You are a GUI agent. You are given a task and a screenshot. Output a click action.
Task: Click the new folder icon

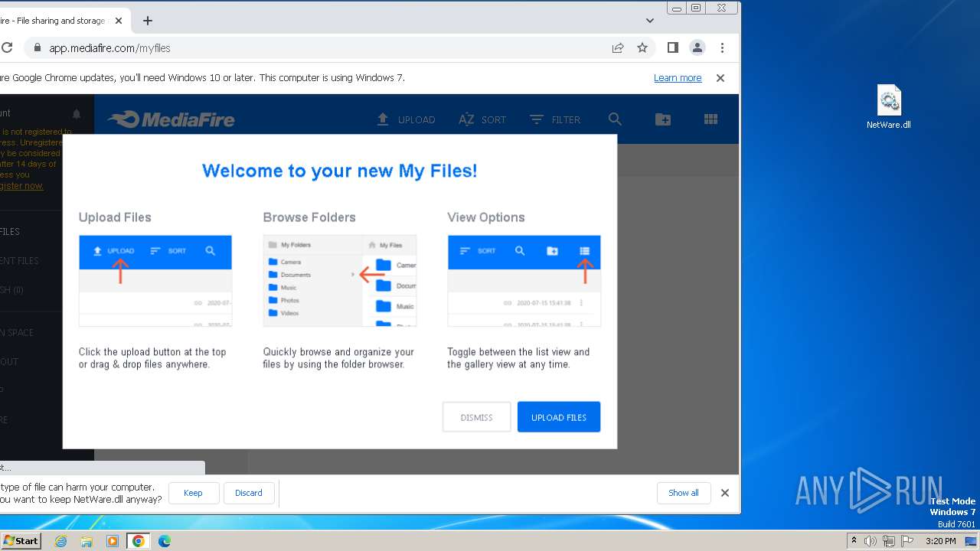[x=663, y=119]
